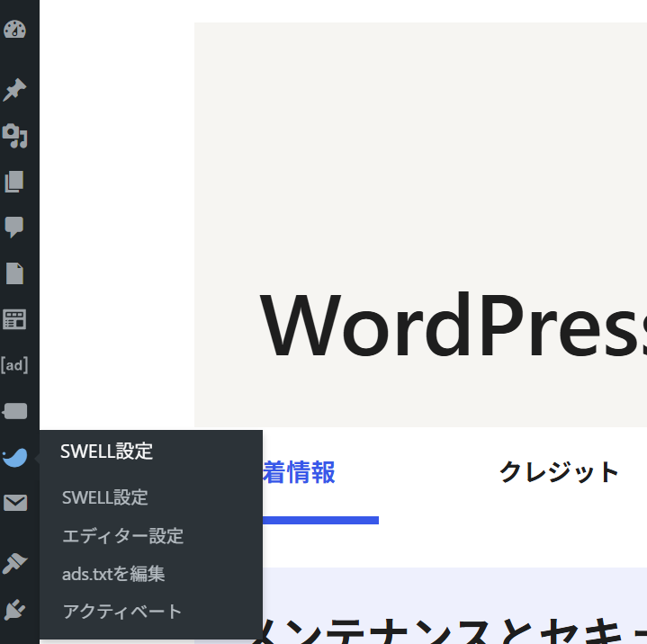Open the envelope contact icon
Viewport: 647px width, 644px height.
(15, 503)
